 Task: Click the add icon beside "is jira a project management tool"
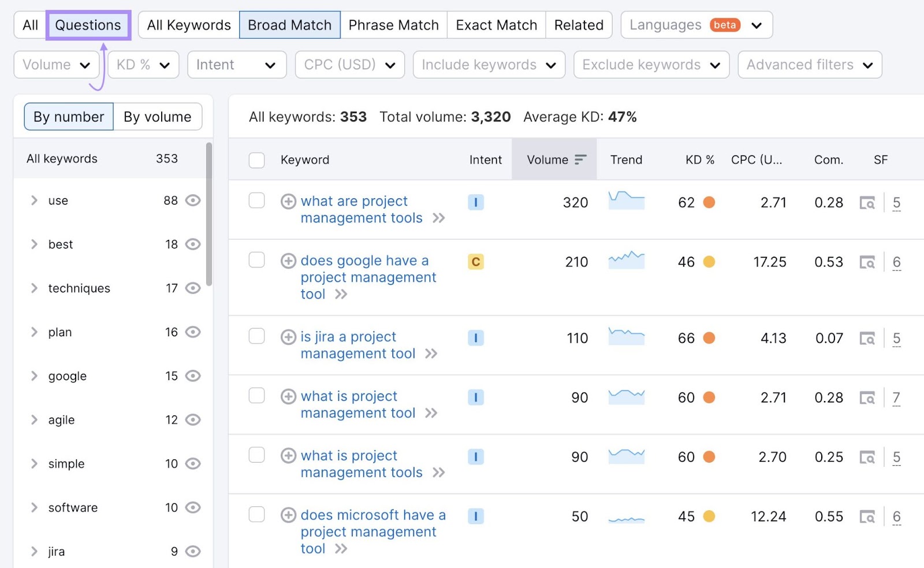click(288, 336)
